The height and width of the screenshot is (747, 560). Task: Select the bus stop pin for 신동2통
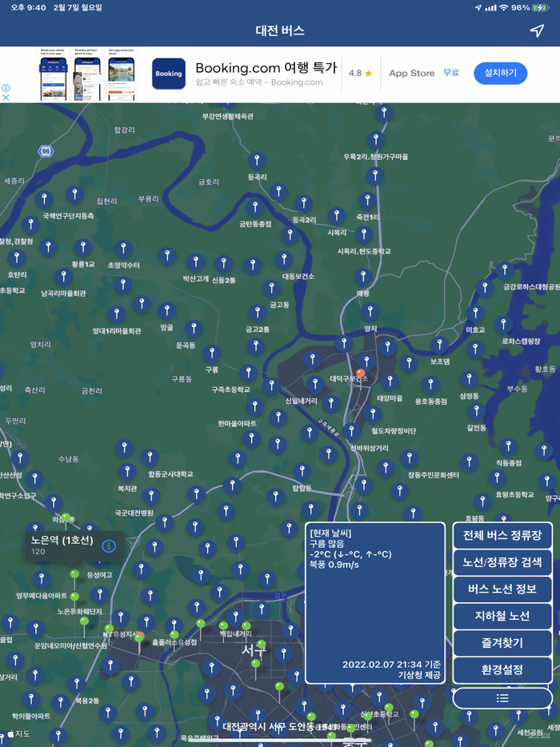point(223,265)
